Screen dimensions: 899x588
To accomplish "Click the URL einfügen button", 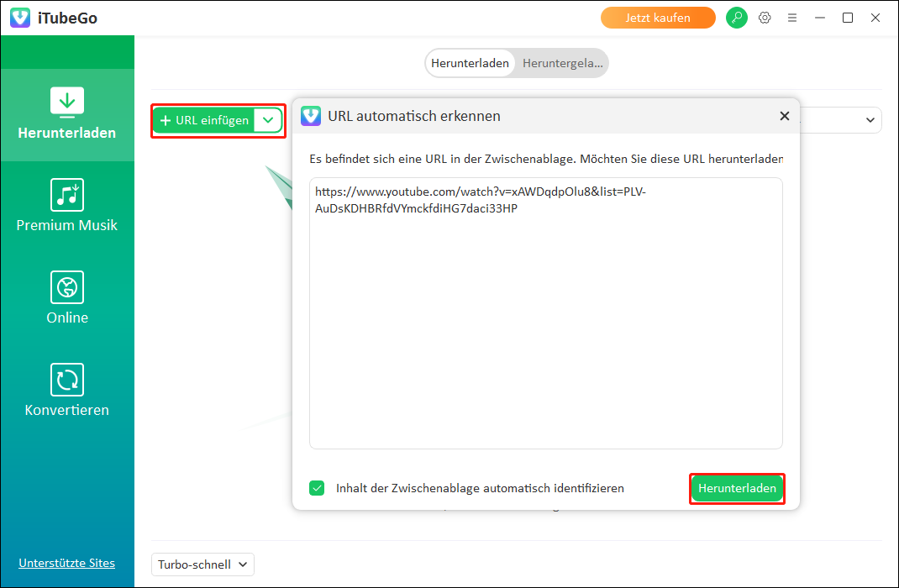I will [204, 120].
